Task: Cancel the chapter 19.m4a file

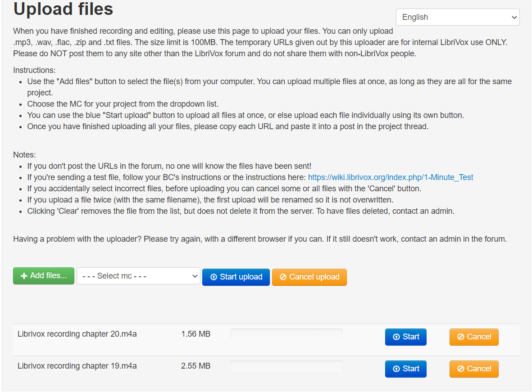Action: point(473,369)
